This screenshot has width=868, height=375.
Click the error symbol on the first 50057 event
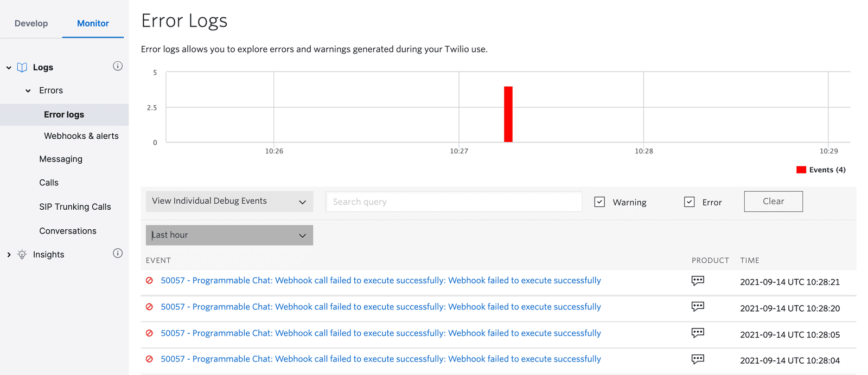pyautogui.click(x=150, y=280)
